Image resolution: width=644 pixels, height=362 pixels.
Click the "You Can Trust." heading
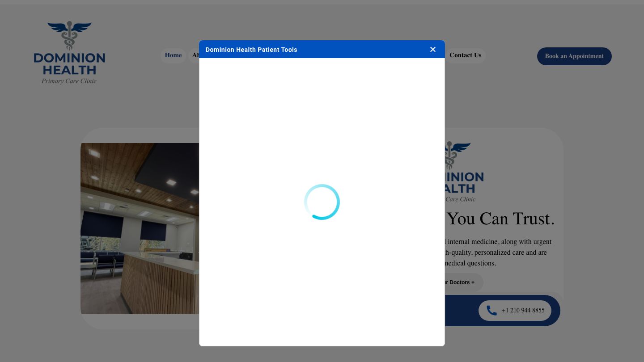[500, 219]
